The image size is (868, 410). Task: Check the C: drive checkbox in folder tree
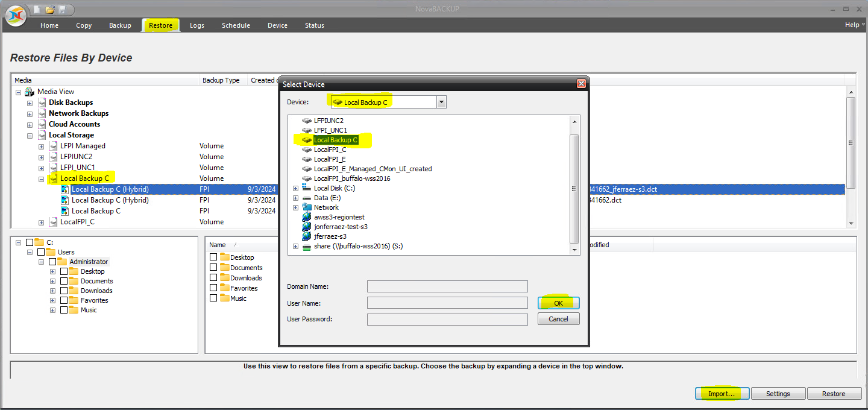pyautogui.click(x=30, y=242)
